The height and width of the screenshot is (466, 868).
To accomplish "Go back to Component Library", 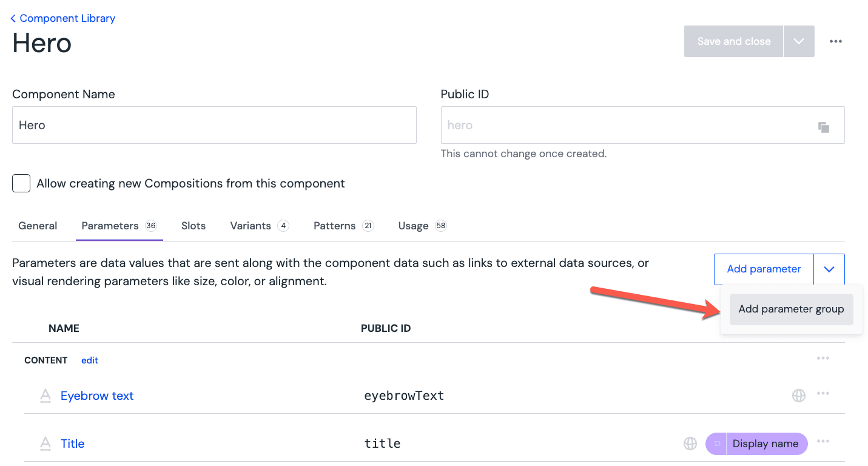I will (x=63, y=18).
